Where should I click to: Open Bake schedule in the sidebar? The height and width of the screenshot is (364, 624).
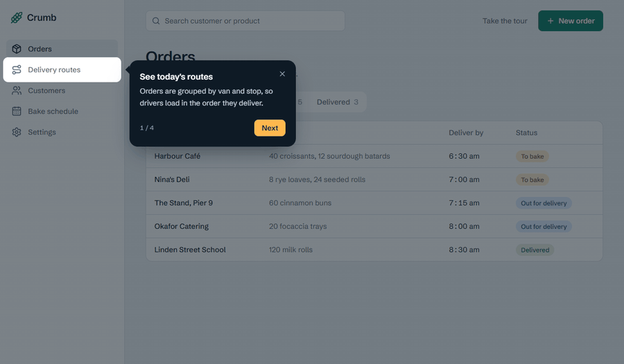[x=62, y=112]
